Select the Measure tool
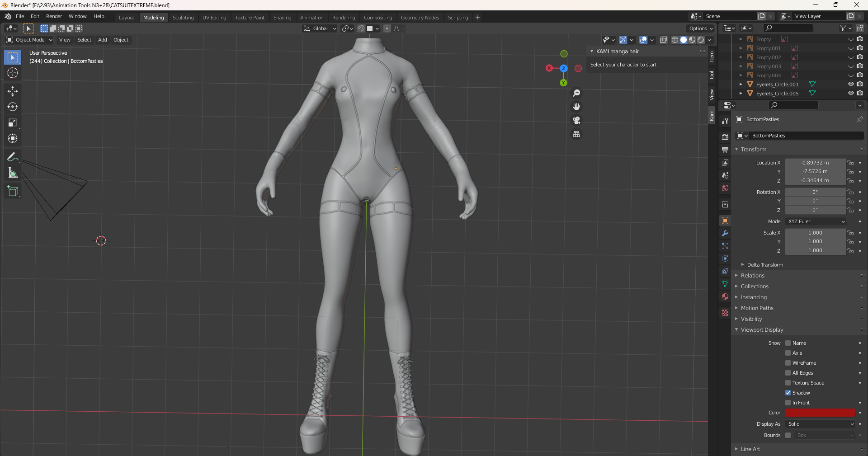This screenshot has width=868, height=456. coord(13,173)
